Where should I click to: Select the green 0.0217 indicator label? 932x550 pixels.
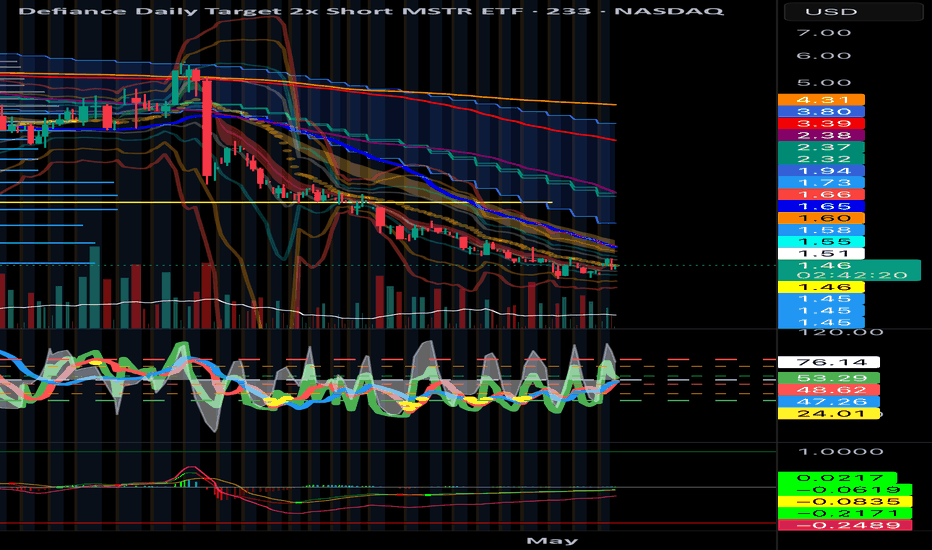point(837,478)
